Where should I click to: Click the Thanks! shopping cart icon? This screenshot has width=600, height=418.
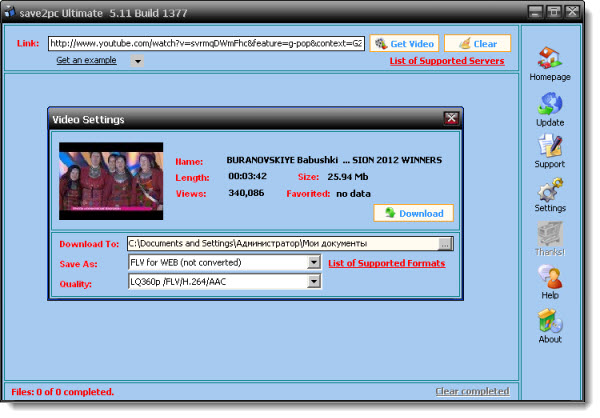pyautogui.click(x=550, y=233)
